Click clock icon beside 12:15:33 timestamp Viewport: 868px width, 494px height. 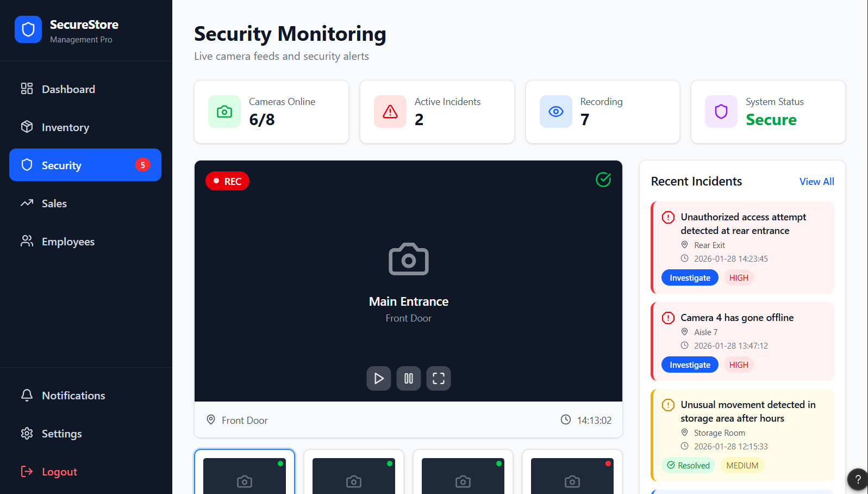click(x=685, y=446)
